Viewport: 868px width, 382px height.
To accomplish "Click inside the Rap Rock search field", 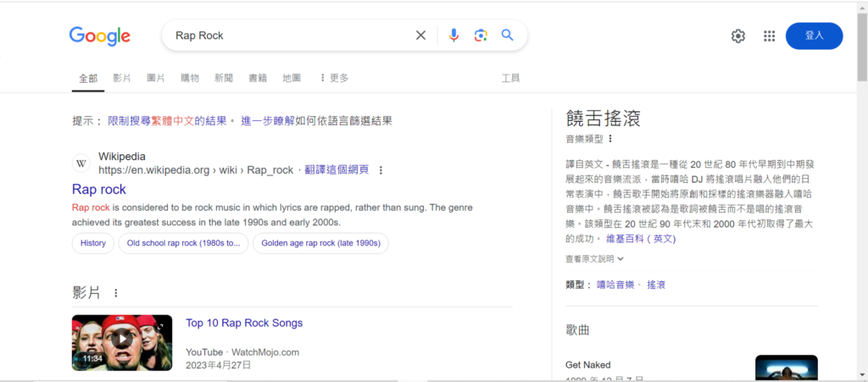I will [288, 36].
